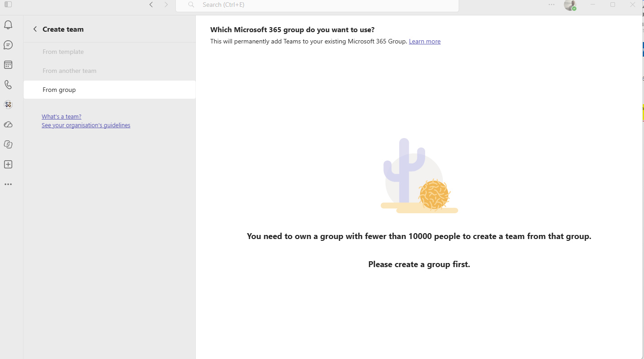644x359 pixels.
Task: Select the From another team option
Action: (x=110, y=71)
